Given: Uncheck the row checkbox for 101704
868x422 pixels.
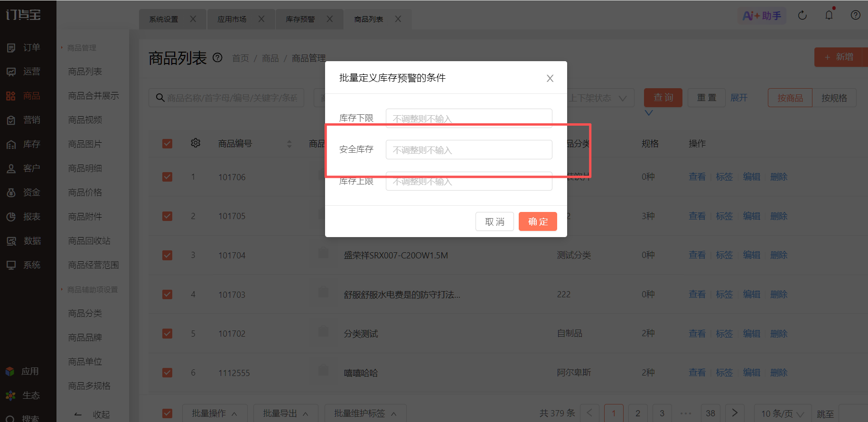Looking at the screenshot, I should [168, 255].
